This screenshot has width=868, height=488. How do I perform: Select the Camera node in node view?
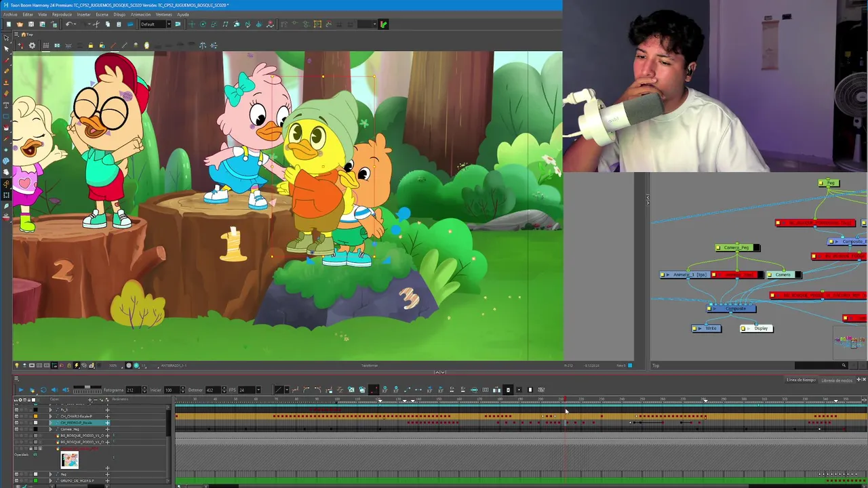point(783,274)
